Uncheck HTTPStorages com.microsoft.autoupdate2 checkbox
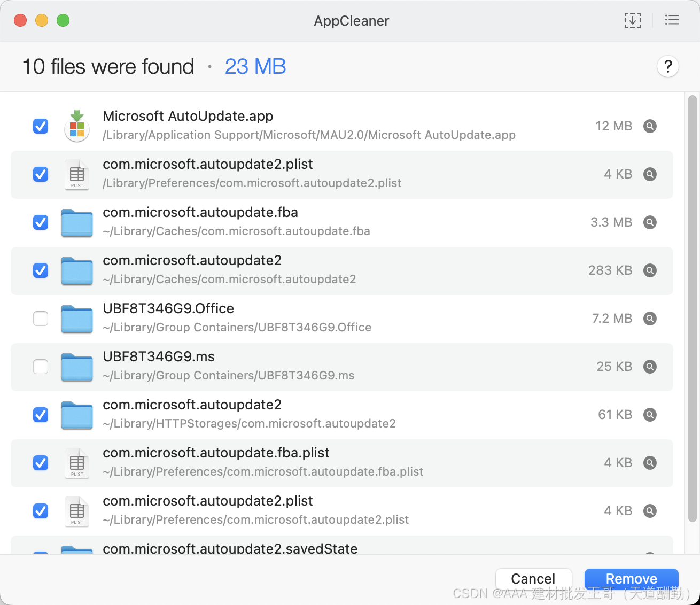 click(x=41, y=415)
